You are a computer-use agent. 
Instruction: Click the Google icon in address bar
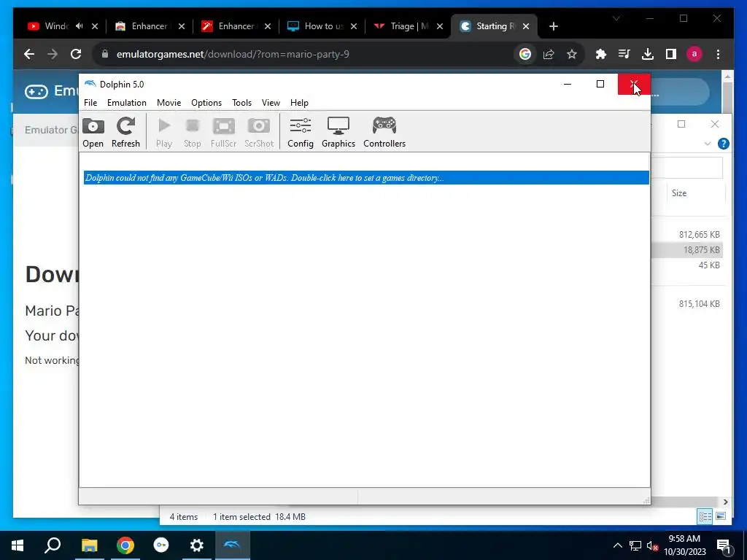tap(525, 54)
